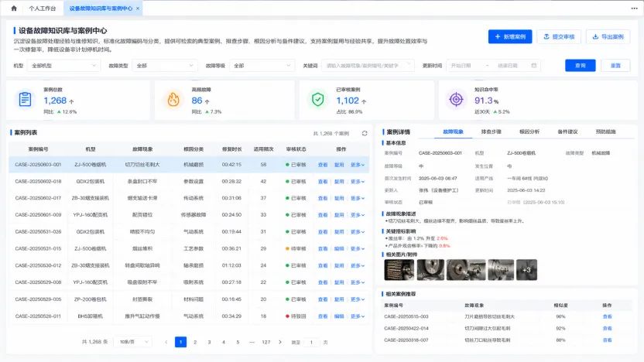Screen dimensions: 644x362
Task: Click the calendar icon in the date range field
Action: 533,66
